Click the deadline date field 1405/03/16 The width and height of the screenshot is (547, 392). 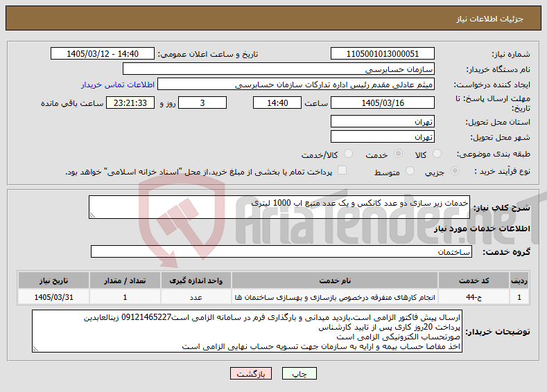[382, 103]
